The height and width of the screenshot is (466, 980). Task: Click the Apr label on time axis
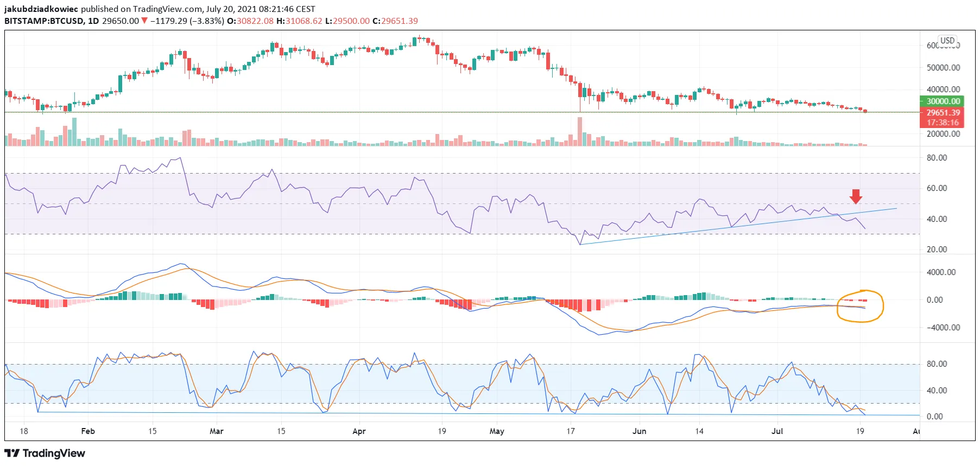click(x=359, y=431)
